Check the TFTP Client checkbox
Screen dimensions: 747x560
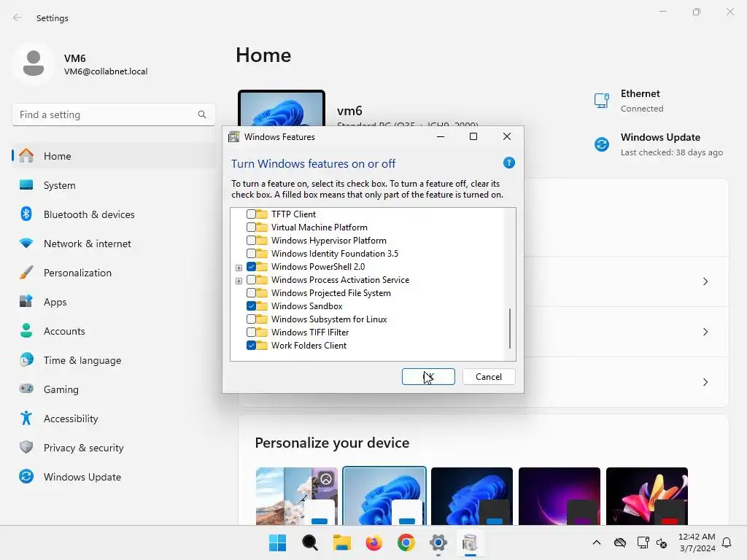point(251,214)
